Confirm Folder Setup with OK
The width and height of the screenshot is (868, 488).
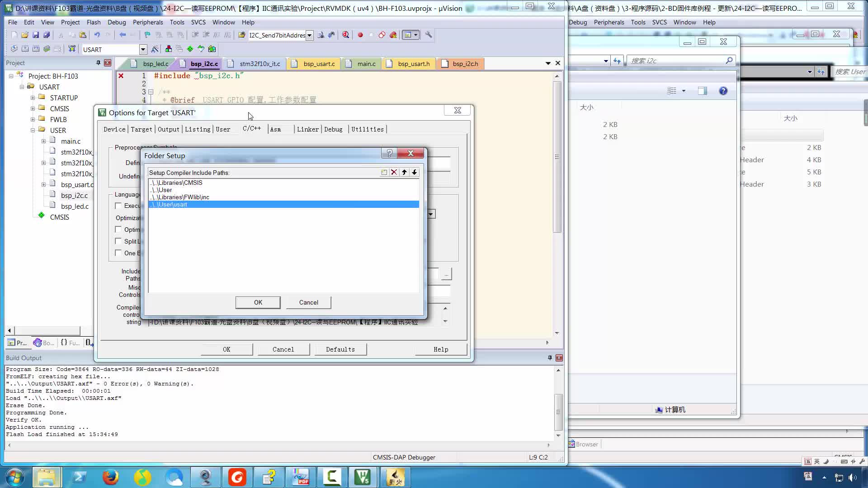[x=258, y=302]
